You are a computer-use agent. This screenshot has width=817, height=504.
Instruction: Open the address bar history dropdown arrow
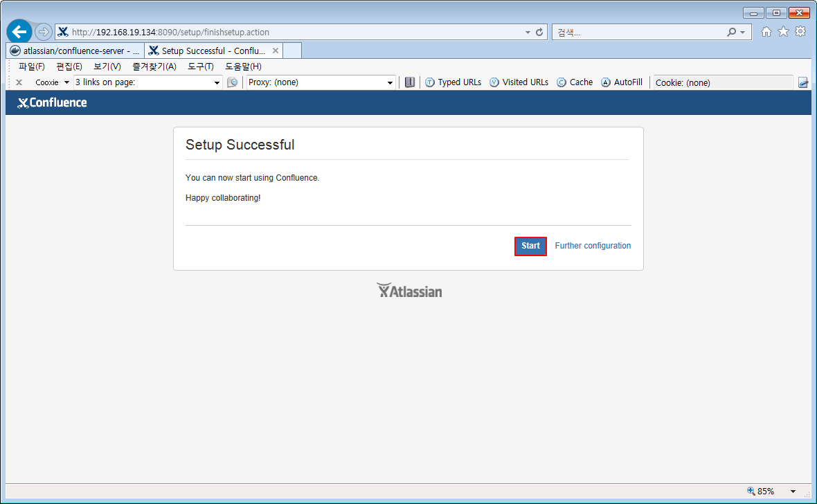528,33
